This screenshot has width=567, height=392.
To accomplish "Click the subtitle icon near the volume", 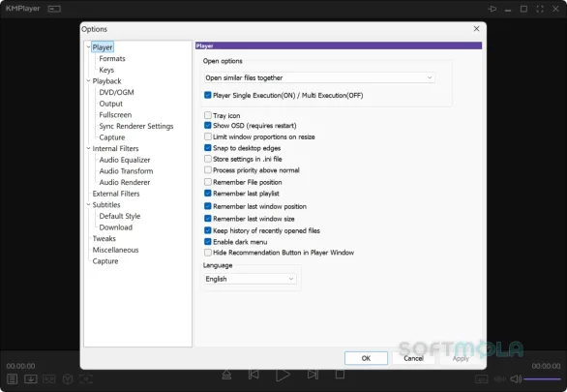I will tap(481, 379).
